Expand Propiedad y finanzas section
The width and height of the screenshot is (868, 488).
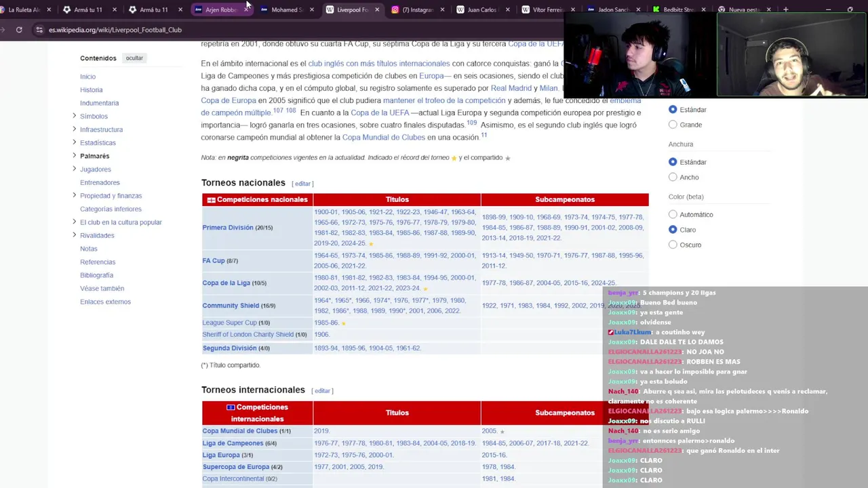pos(74,195)
